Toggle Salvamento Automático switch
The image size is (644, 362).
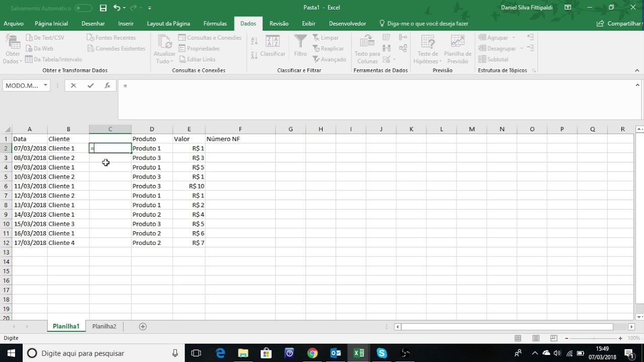tap(83, 8)
